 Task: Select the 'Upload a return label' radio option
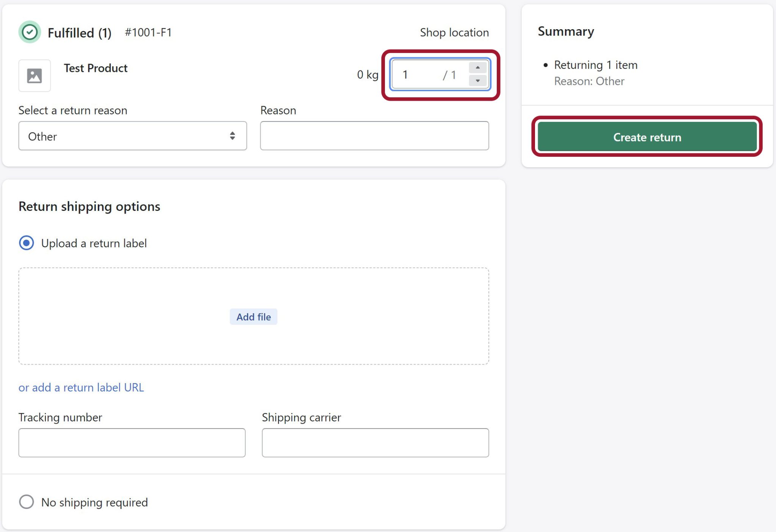coord(27,243)
